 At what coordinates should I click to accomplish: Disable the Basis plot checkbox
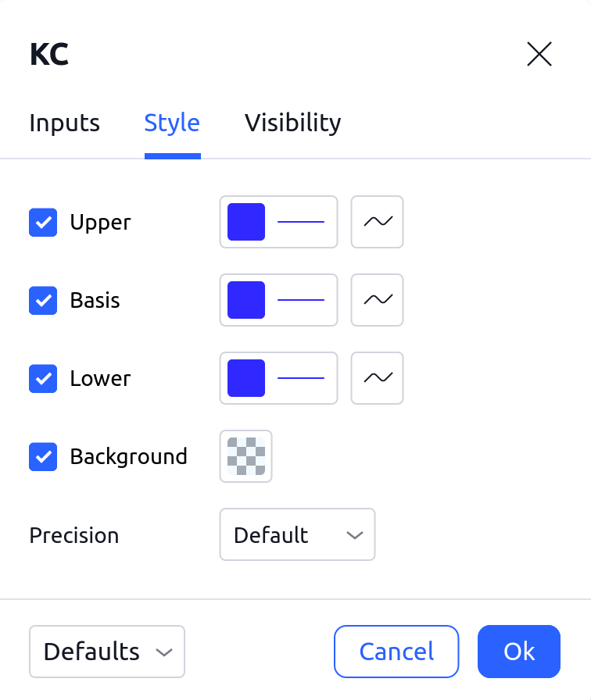coord(43,301)
